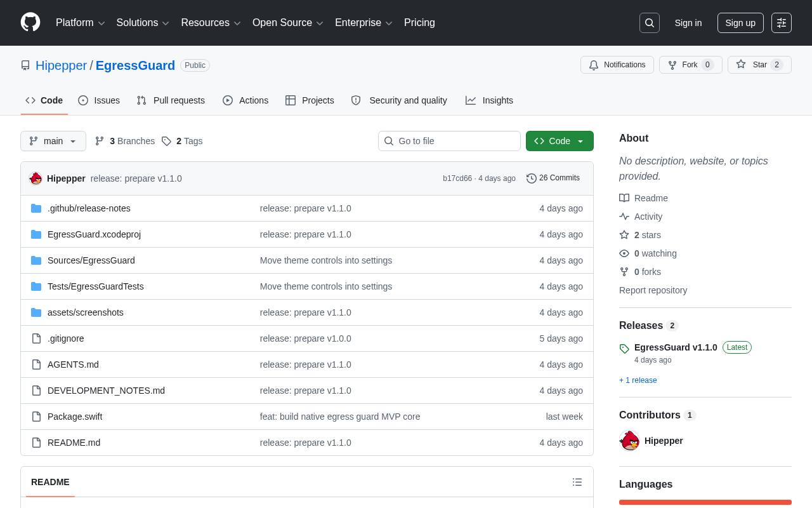Click the Hipepper contributor avatar
This screenshot has height=508, width=812.
point(630,441)
